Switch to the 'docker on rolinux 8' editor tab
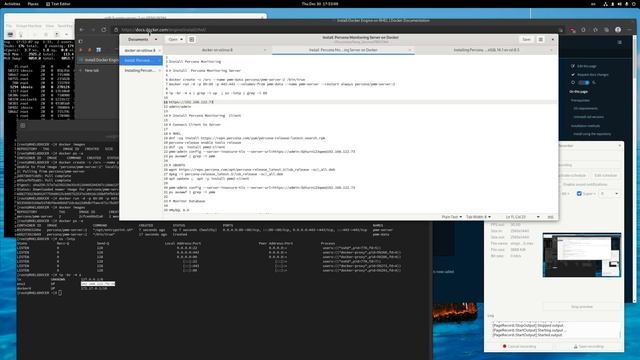Screen dimensions: 640x360 (218, 50)
